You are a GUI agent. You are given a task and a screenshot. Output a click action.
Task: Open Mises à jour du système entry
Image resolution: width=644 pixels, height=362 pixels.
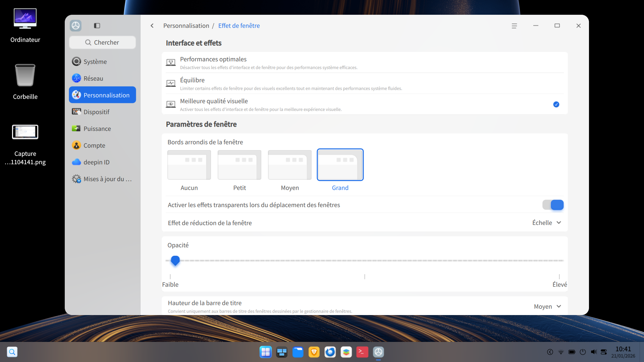point(102,179)
